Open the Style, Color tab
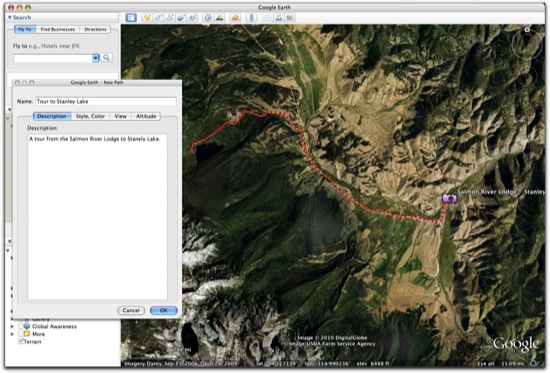 pyautogui.click(x=90, y=116)
